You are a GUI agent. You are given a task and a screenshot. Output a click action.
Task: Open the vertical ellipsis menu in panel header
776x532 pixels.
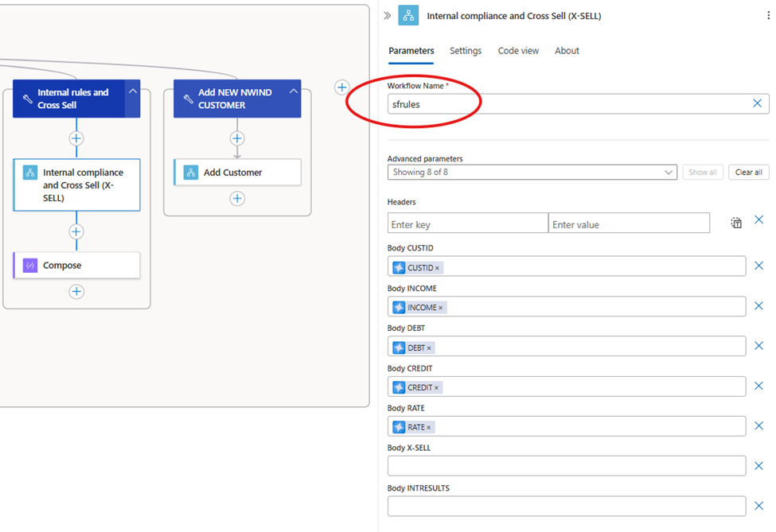click(x=768, y=16)
